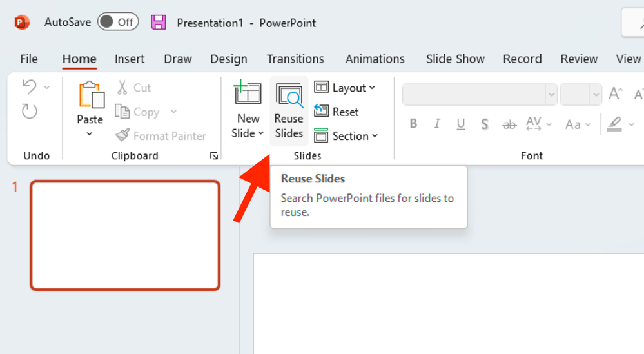Apply the text highlight color
Screen dimensions: 644x354
click(614, 124)
